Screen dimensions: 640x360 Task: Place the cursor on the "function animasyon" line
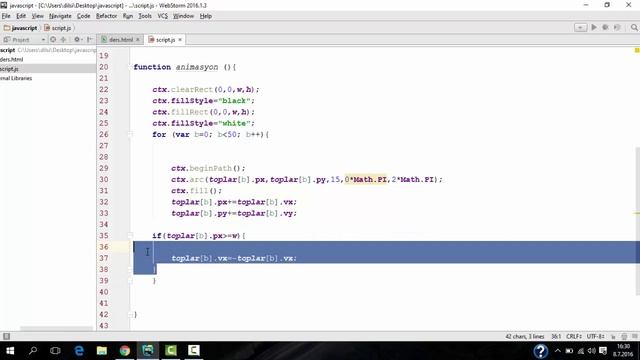[x=184, y=67]
